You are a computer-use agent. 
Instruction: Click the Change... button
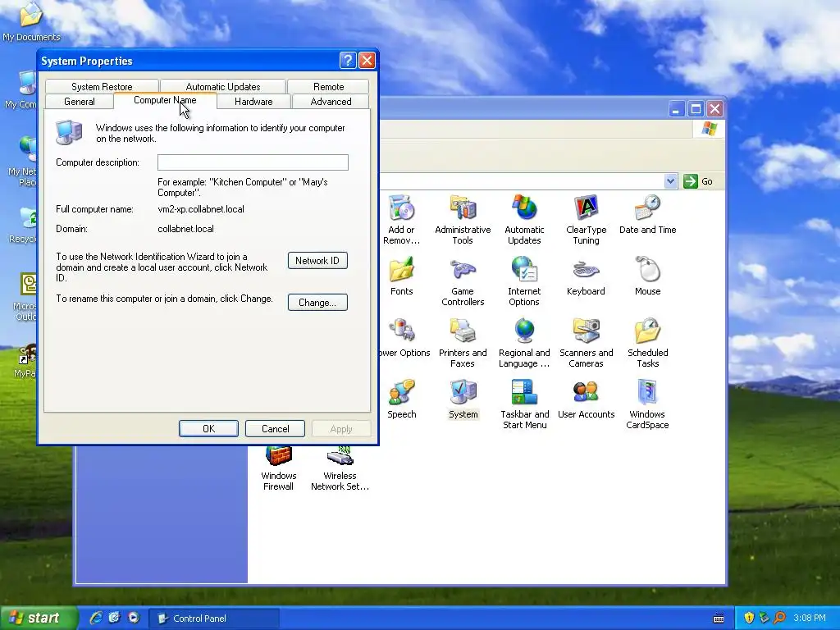(x=317, y=302)
